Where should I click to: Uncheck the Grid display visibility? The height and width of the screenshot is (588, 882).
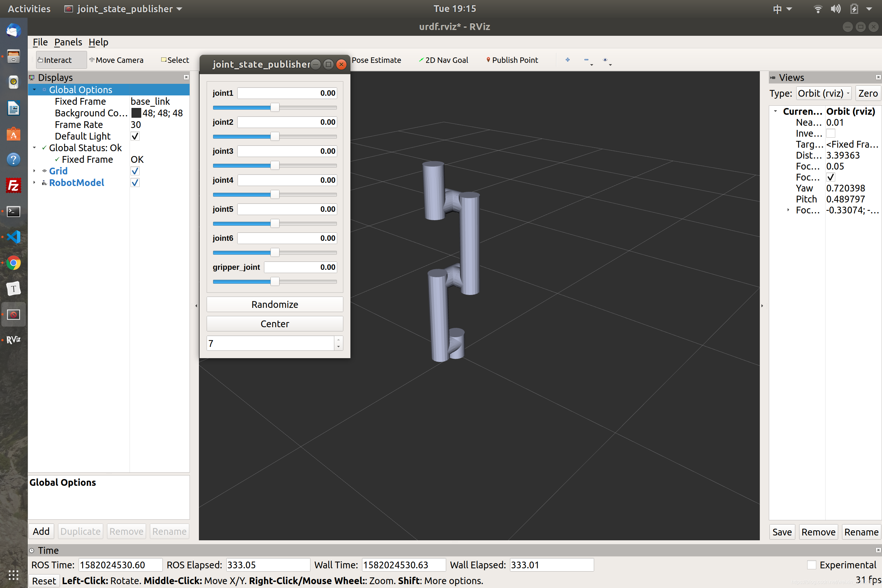pos(135,171)
